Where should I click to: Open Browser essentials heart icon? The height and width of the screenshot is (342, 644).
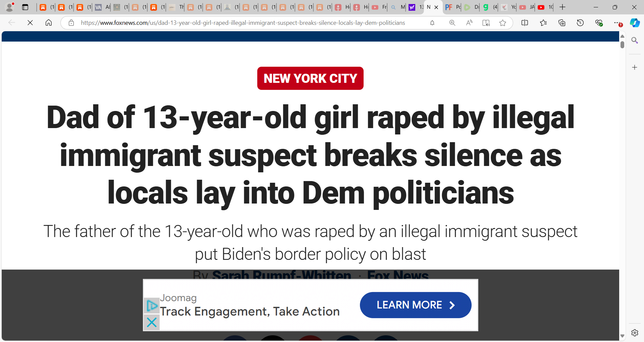[x=599, y=23]
